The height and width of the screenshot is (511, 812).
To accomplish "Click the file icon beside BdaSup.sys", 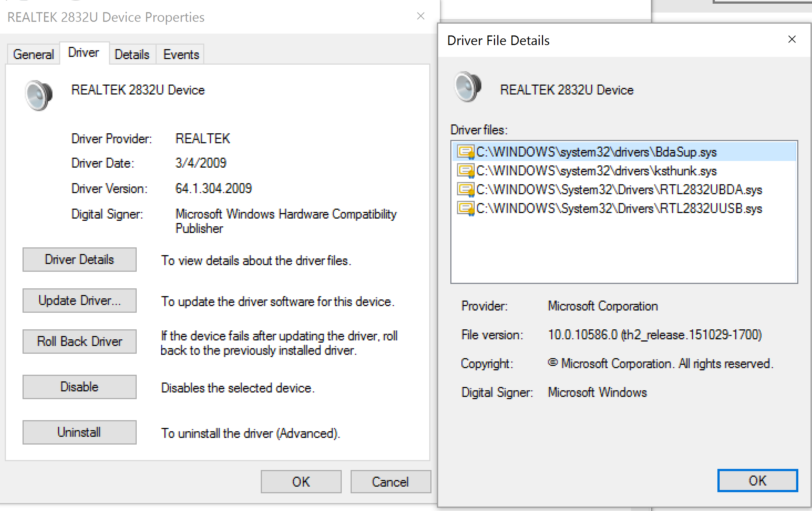I will (x=466, y=152).
